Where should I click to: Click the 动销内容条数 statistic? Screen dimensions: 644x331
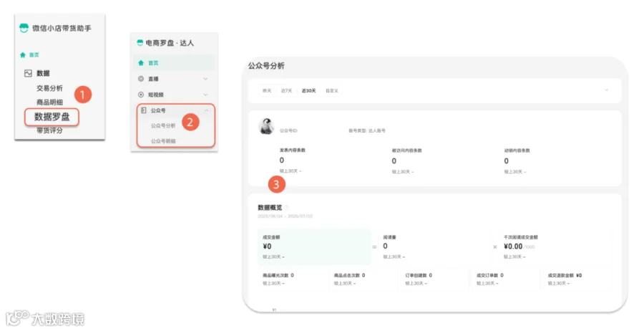(x=517, y=160)
